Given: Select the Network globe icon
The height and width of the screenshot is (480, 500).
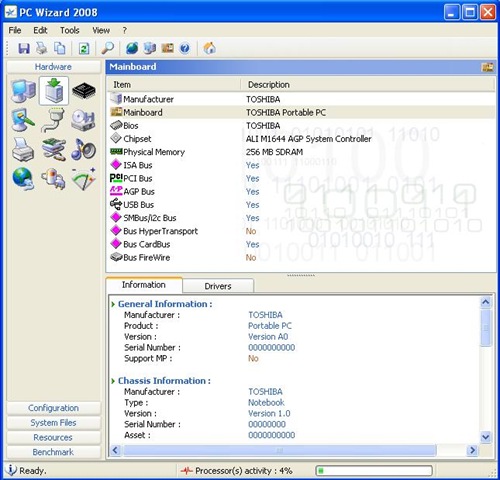Looking at the screenshot, I should click(x=23, y=179).
